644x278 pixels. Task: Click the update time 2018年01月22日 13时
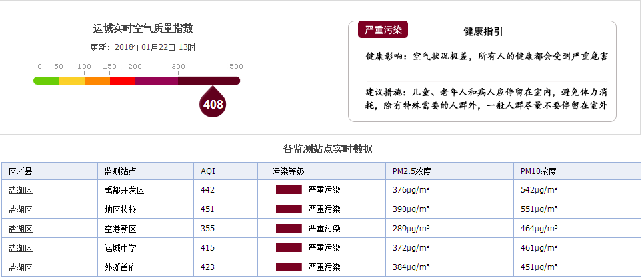point(155,47)
